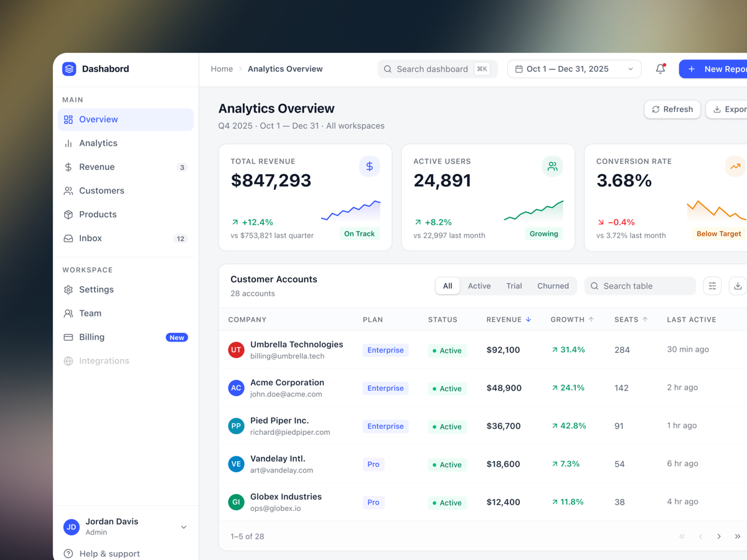
Task: Open the date range dropdown
Action: click(x=574, y=69)
